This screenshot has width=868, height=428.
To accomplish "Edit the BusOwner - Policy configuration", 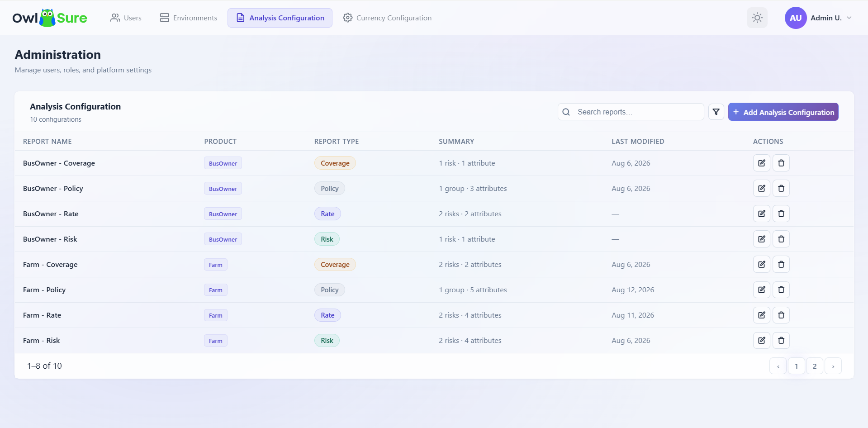I will 762,188.
